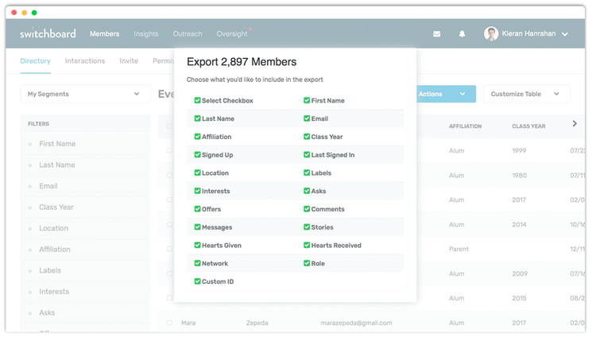Select the Class Year filter
The width and height of the screenshot is (596, 364).
[x=56, y=207]
